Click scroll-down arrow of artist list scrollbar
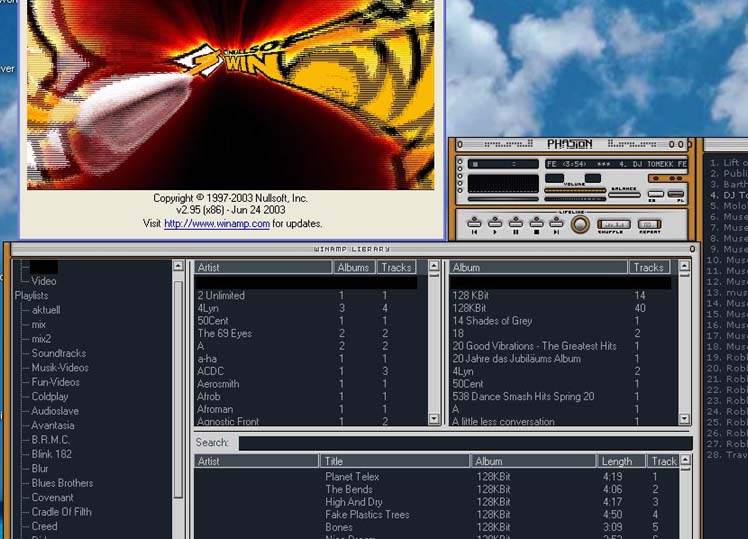The width and height of the screenshot is (748, 539). (x=434, y=419)
